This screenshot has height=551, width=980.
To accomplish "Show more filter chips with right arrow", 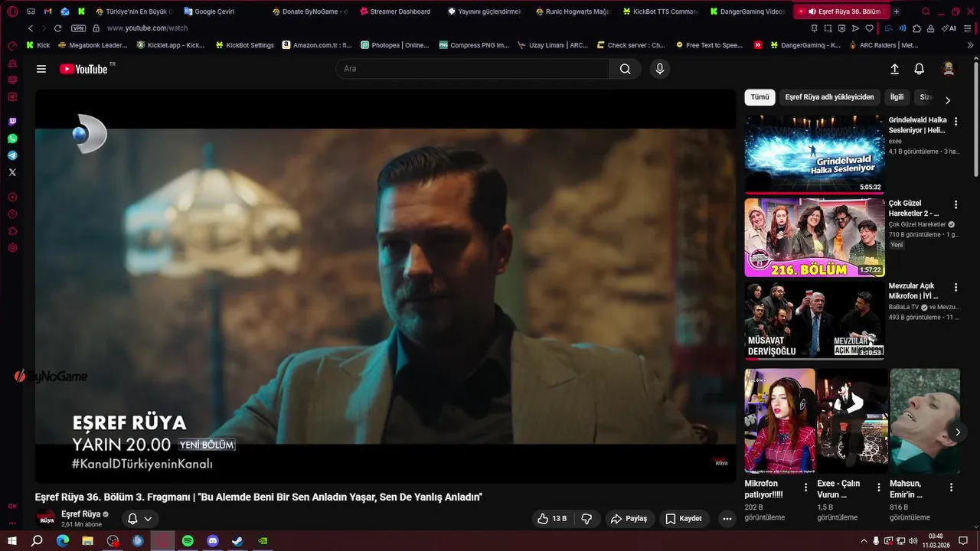I will (x=948, y=100).
